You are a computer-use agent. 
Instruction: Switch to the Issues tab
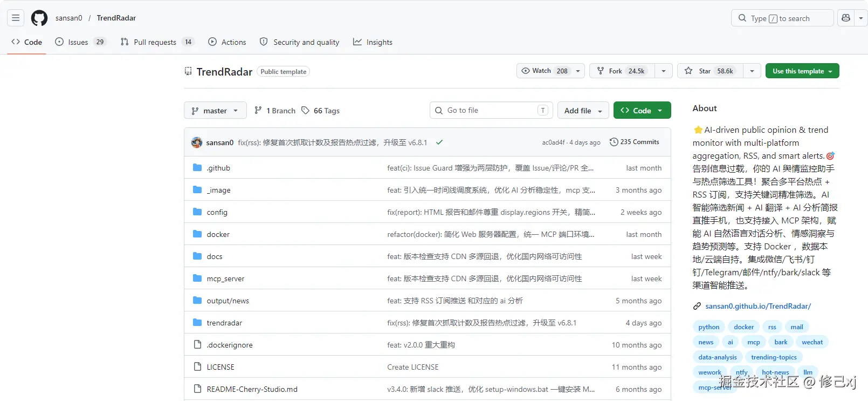(x=80, y=42)
